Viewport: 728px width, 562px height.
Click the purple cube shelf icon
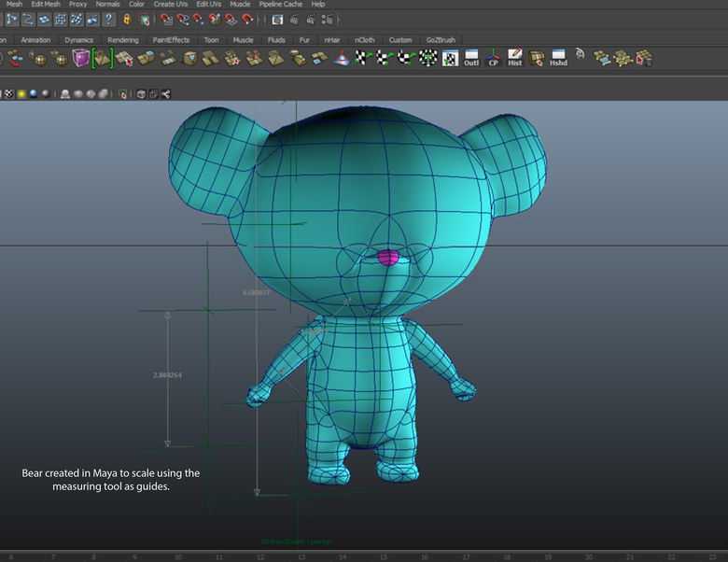tap(81, 59)
